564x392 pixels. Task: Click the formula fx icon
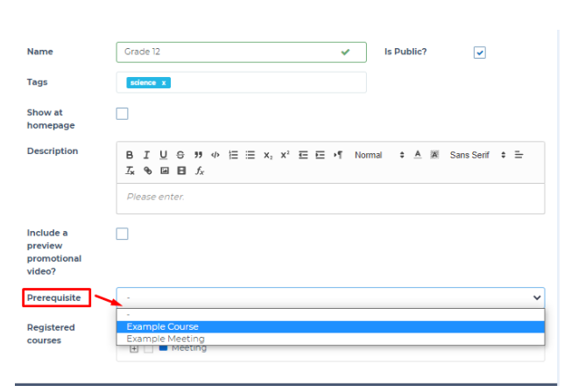pyautogui.click(x=199, y=171)
